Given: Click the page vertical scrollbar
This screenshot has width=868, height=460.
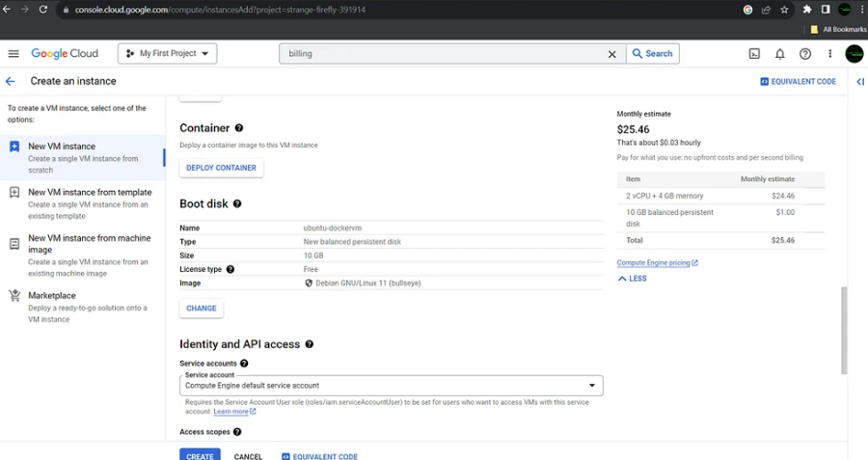Looking at the screenshot, I should (x=844, y=331).
